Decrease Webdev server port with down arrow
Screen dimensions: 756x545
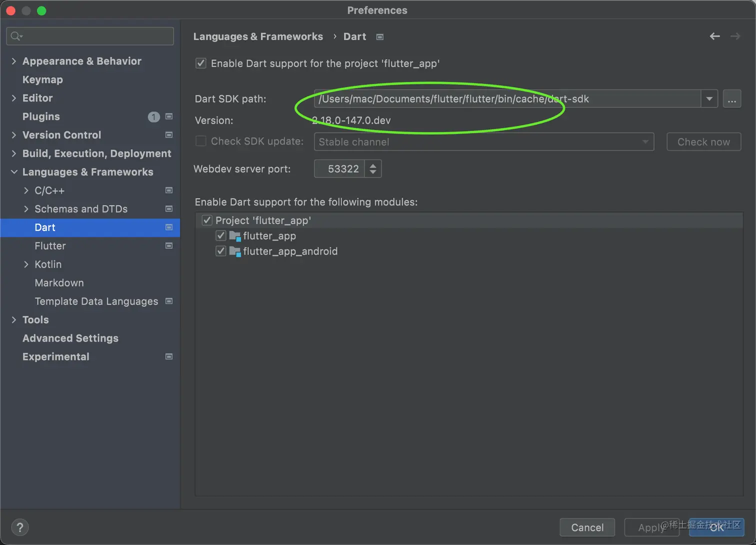[373, 172]
